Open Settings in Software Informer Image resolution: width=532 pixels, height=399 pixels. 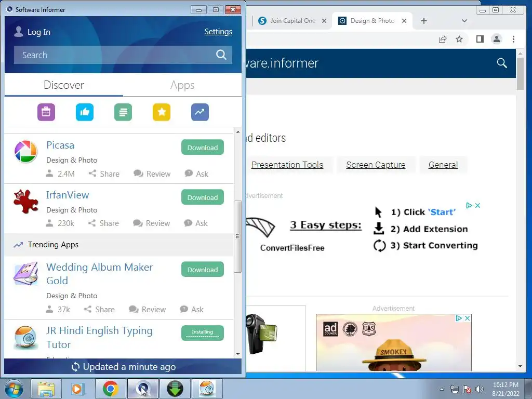pyautogui.click(x=218, y=32)
